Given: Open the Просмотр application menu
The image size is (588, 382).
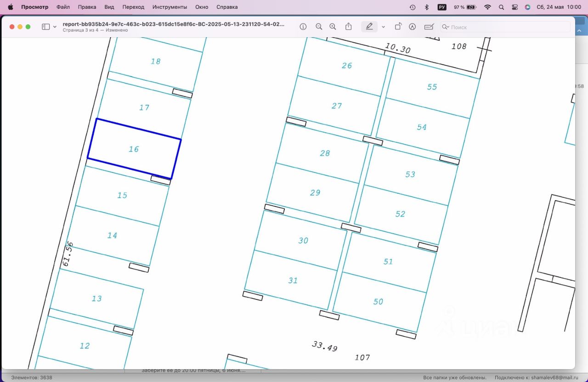Looking at the screenshot, I should (34, 7).
